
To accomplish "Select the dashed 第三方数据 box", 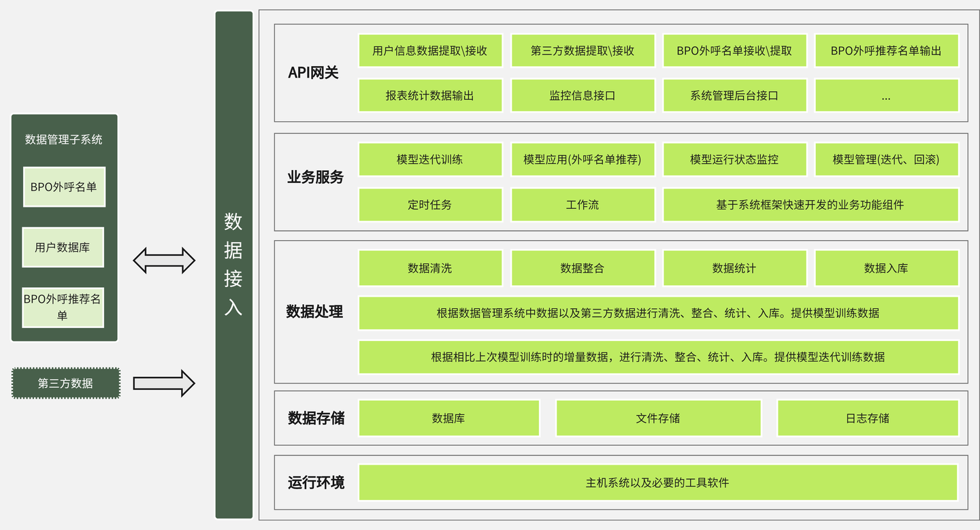I will click(x=65, y=383).
